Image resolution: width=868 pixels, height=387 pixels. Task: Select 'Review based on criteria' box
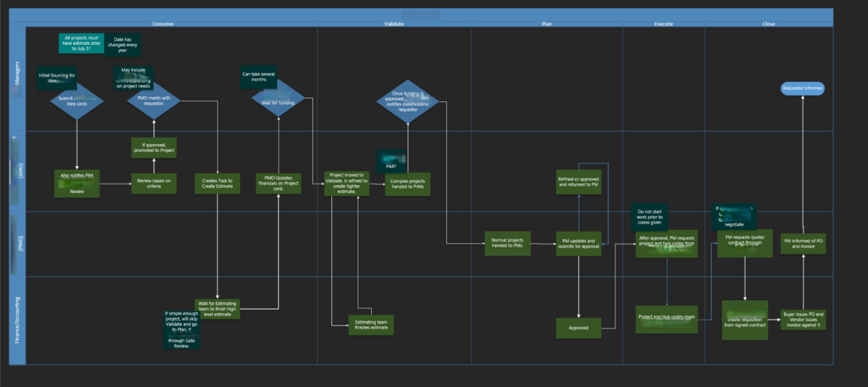153,184
